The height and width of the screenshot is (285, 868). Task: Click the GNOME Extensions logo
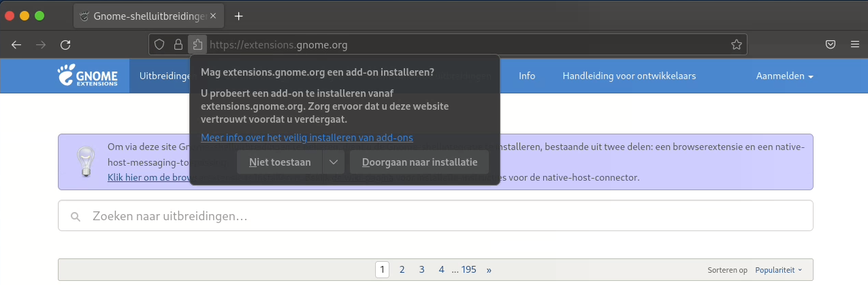(x=88, y=76)
